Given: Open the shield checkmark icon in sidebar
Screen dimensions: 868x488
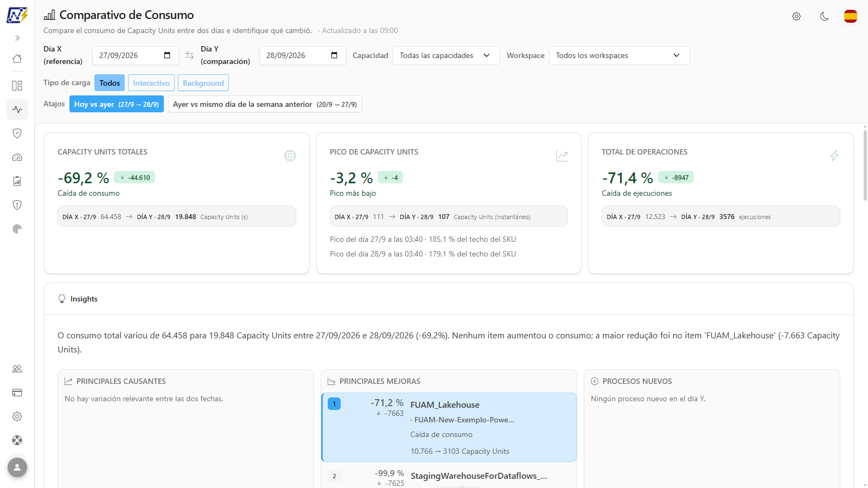Looking at the screenshot, I should point(17,133).
